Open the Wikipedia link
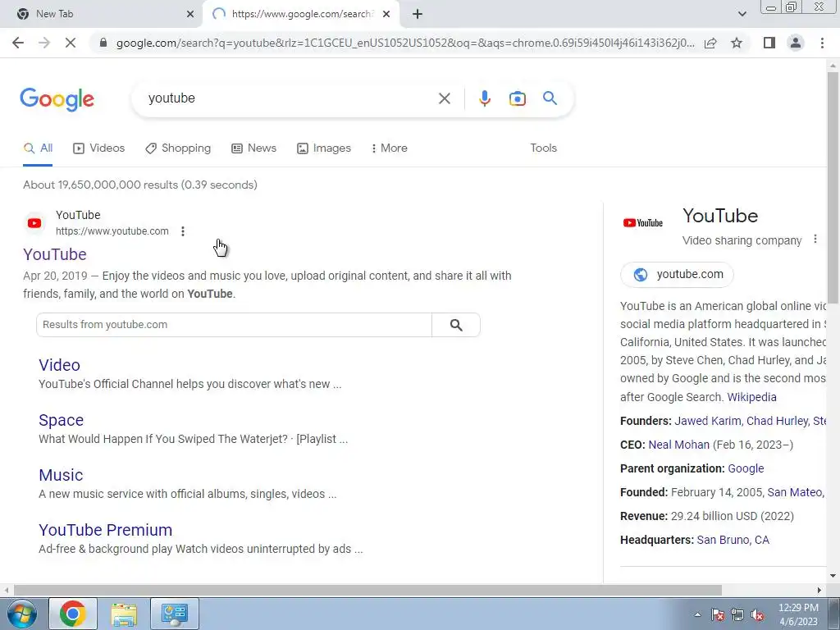Screen dimensions: 840x630 pyautogui.click(x=751, y=398)
